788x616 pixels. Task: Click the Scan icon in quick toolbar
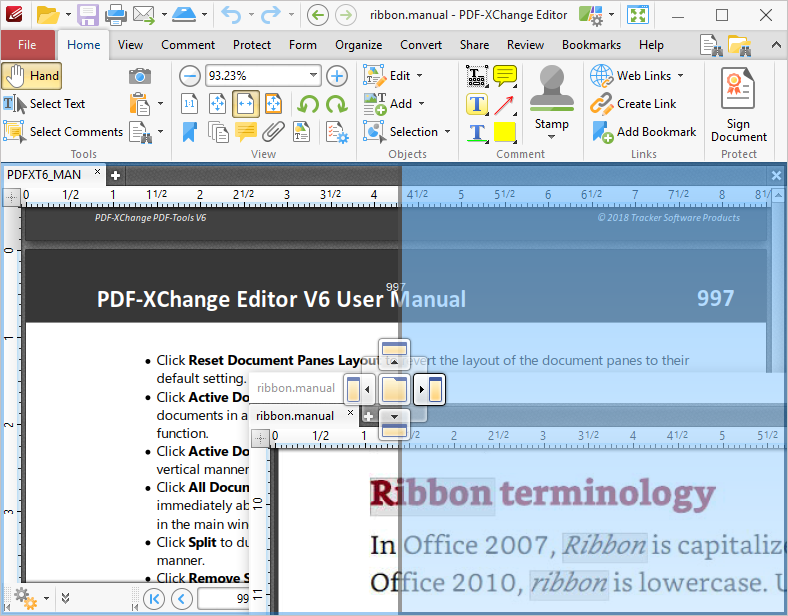point(183,15)
